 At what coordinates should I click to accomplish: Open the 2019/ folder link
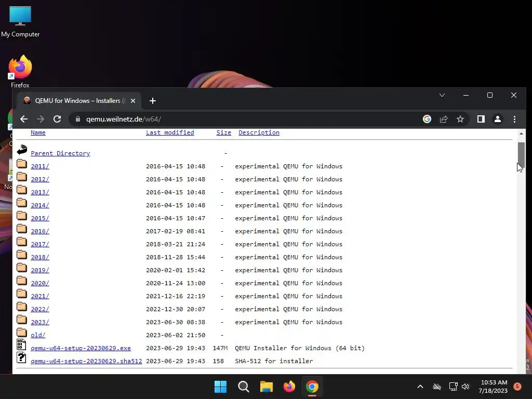40,270
